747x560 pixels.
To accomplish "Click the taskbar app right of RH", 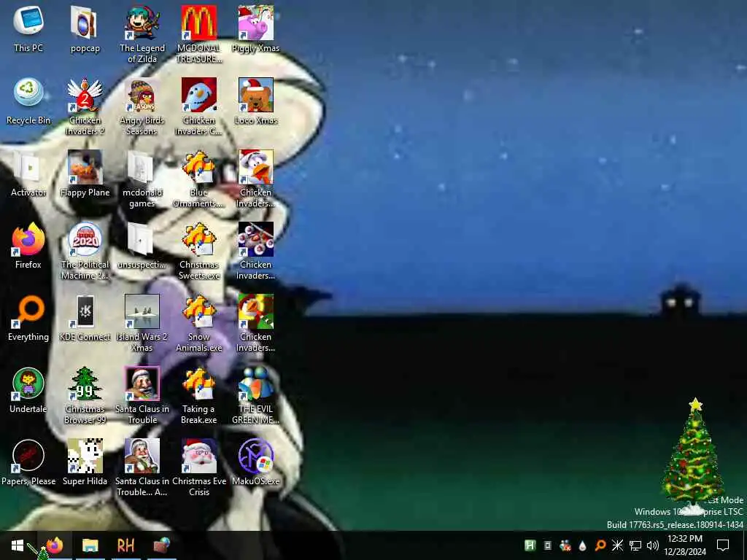I will (x=161, y=545).
